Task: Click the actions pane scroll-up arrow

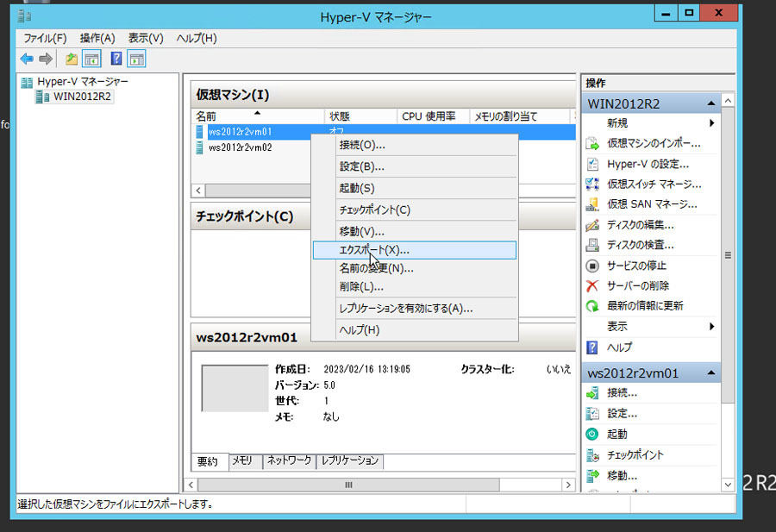Action: coord(728,101)
